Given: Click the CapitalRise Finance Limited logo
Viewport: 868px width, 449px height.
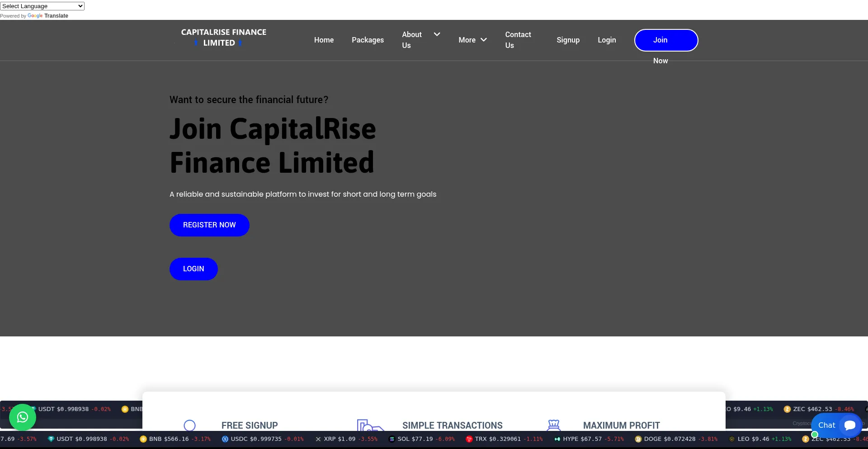Looking at the screenshot, I should 223,38.
